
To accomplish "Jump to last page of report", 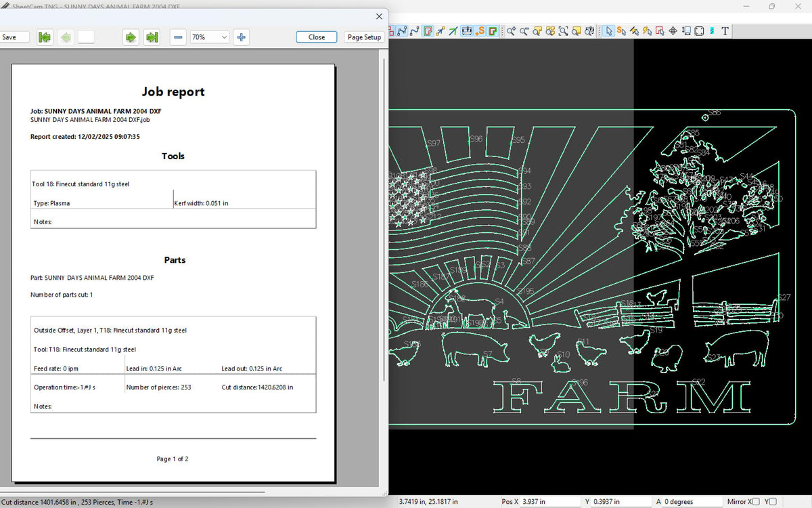I will tap(152, 37).
